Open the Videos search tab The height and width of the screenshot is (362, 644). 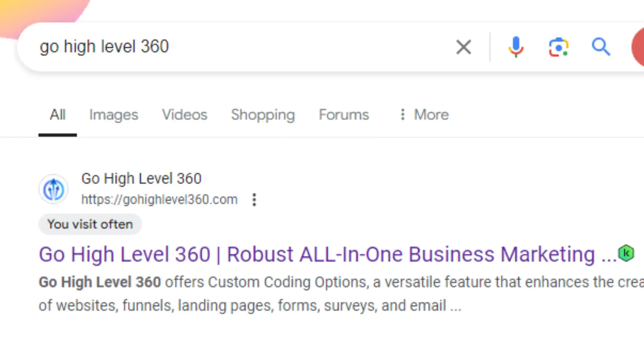click(185, 114)
